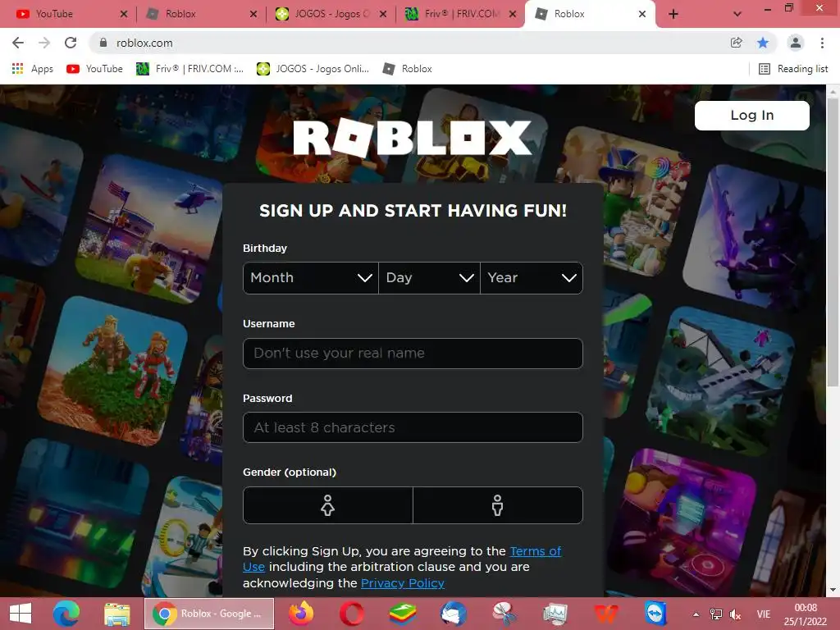Open the JOGOS bookmark
The image size is (840, 630).
click(313, 69)
